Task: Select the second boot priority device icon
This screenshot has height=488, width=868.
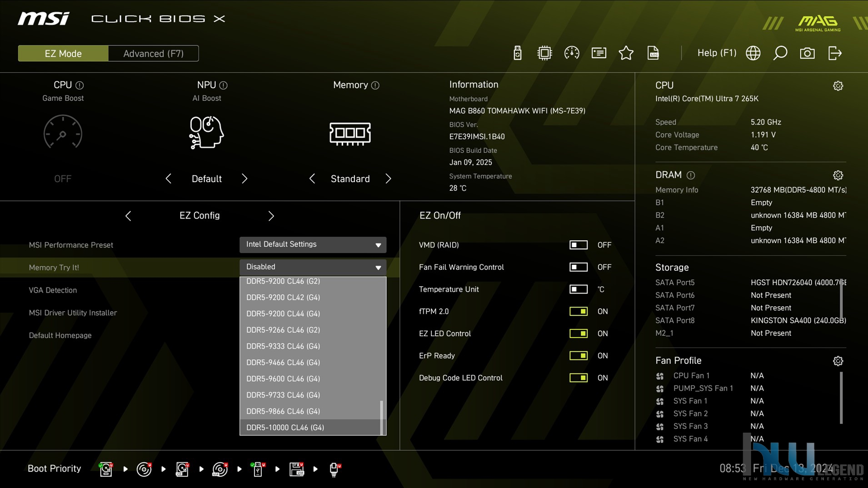Action: (x=144, y=469)
